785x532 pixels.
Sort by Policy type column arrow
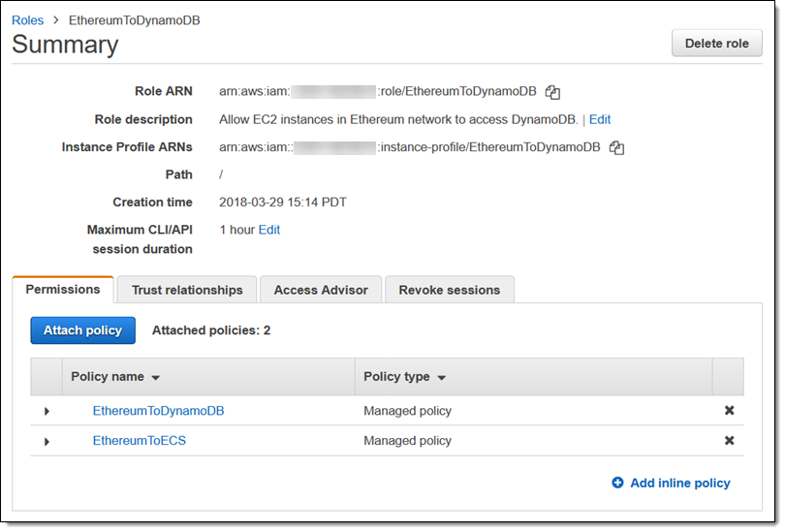click(x=442, y=377)
